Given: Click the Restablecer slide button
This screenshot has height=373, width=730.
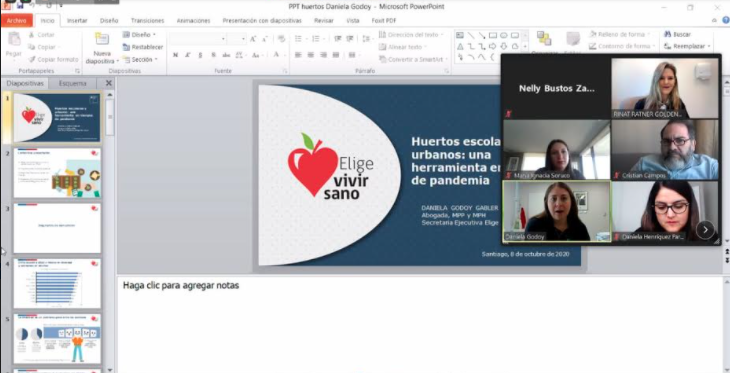Looking at the screenshot, I should click(x=143, y=47).
